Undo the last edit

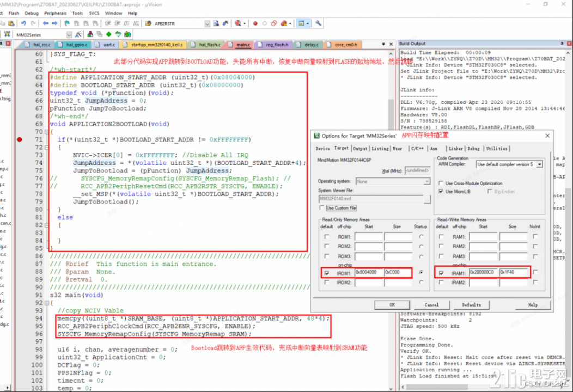click(24, 23)
